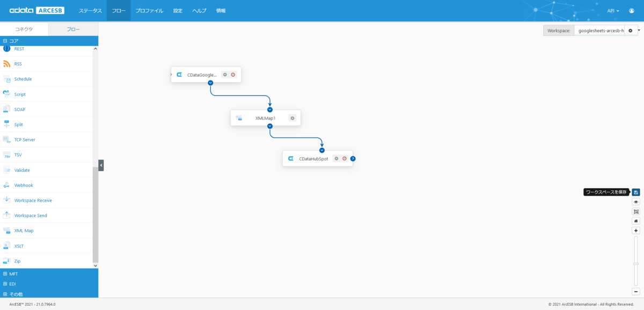Select the CDataHubSpot connector node
Screen dimensions: 644x310
point(318,158)
